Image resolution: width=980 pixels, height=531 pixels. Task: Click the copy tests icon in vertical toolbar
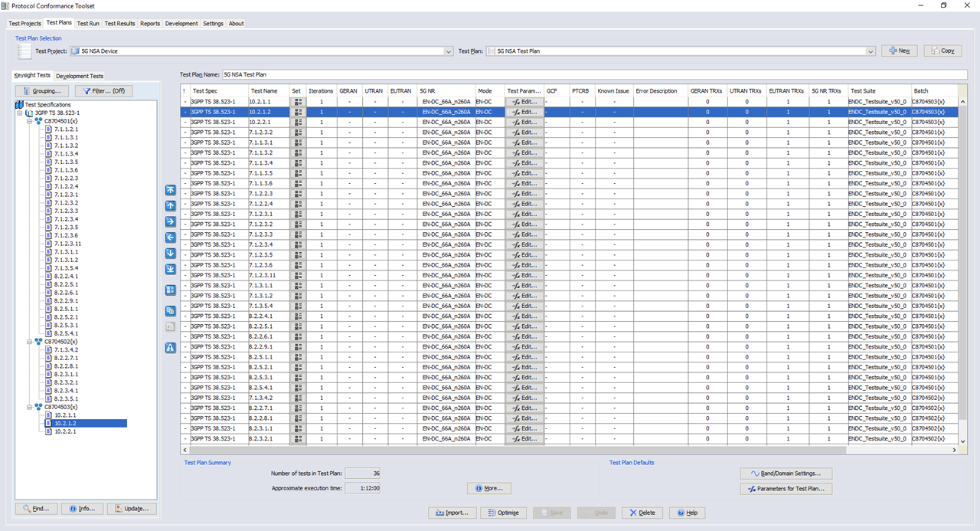click(x=170, y=310)
